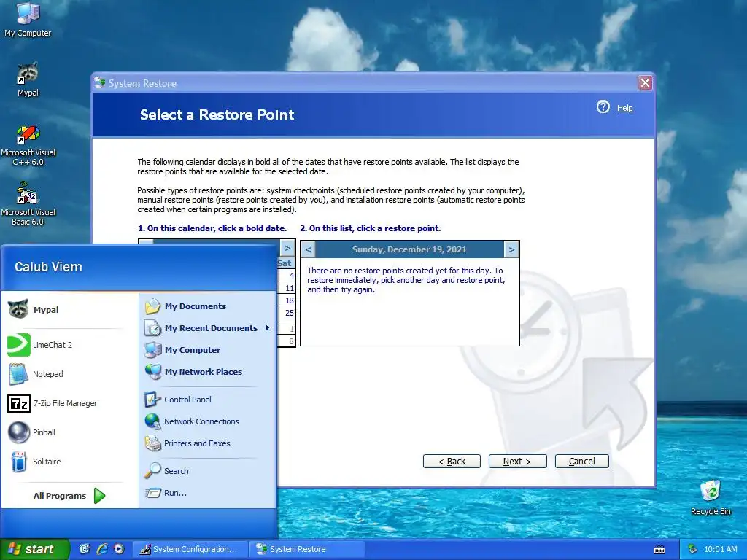The image size is (747, 560).
Task: Click the System Restore title bar icon
Action: (99, 83)
